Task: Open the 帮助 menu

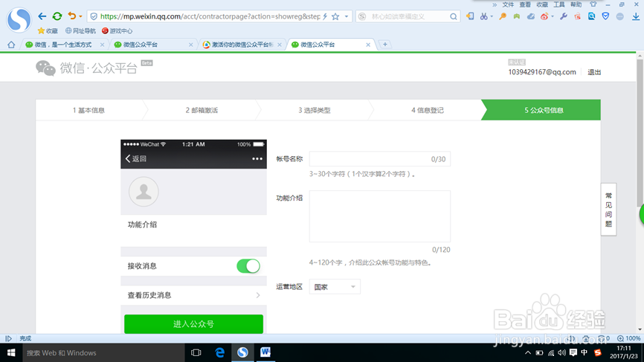Action: 576,4
